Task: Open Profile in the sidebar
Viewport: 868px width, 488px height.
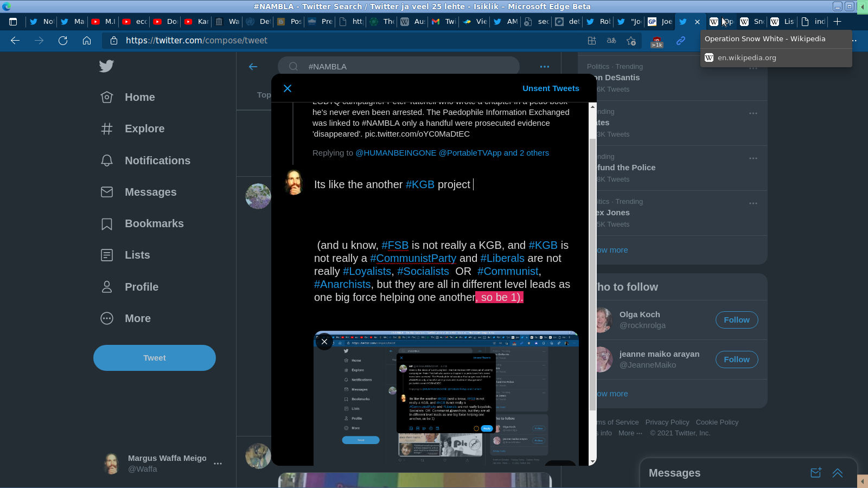Action: pyautogui.click(x=130, y=287)
